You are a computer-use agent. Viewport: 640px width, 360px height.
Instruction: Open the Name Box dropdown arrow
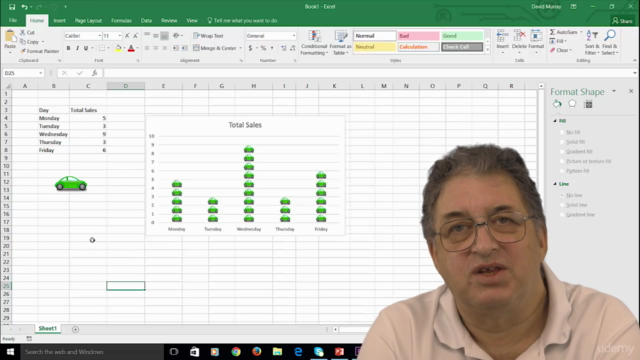pyautogui.click(x=40, y=73)
